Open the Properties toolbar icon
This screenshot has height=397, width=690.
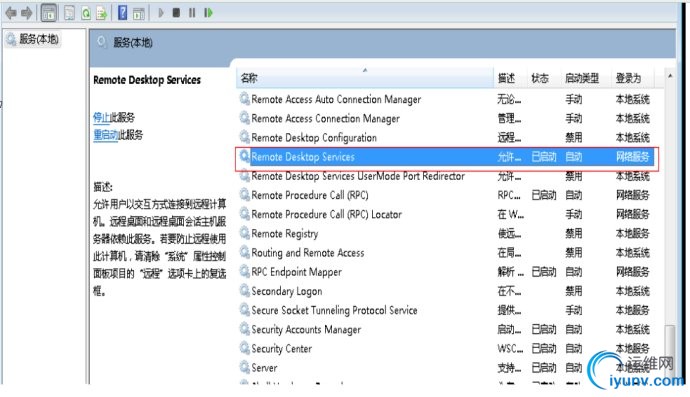pos(70,13)
